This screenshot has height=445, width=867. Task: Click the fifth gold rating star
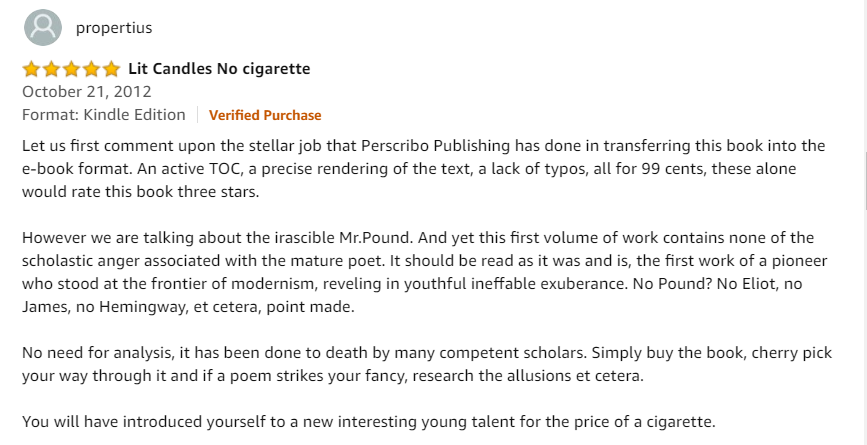pos(110,69)
